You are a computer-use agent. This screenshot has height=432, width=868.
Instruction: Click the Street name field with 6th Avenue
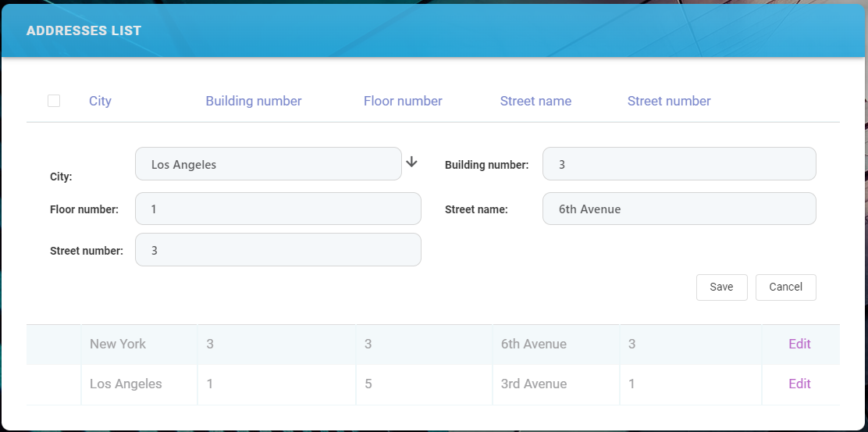click(x=678, y=209)
